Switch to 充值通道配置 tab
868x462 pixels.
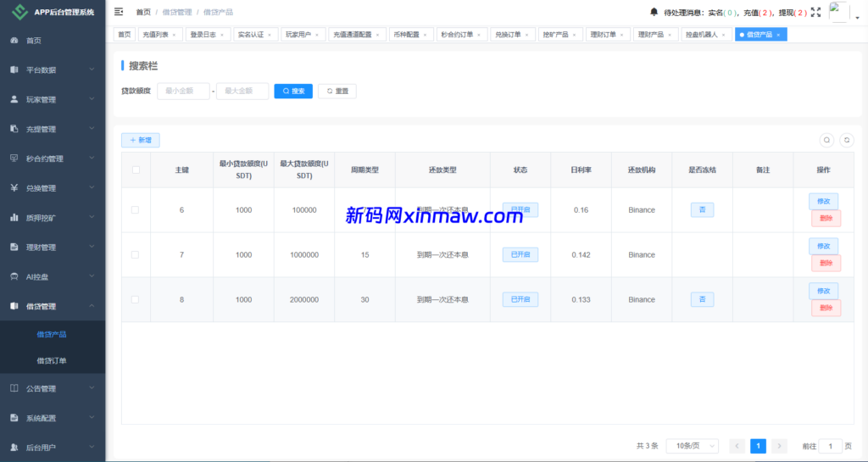pos(357,34)
